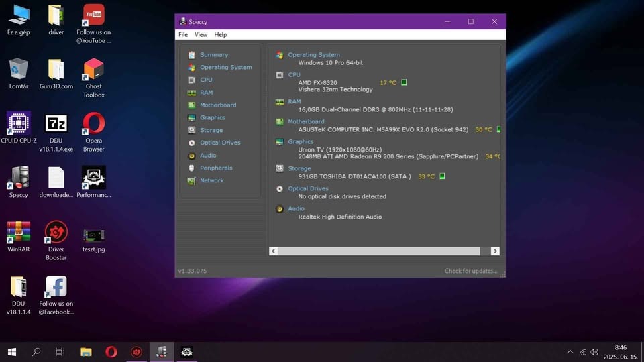Click the 931GB TOSHIBA DT01ACA100 entry
The width and height of the screenshot is (644, 362).
tap(354, 176)
